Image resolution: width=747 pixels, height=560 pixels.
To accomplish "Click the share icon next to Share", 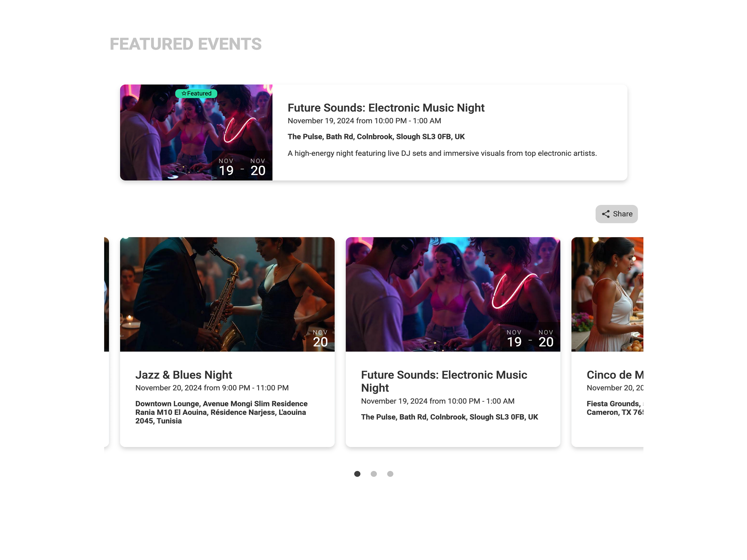I will click(605, 214).
